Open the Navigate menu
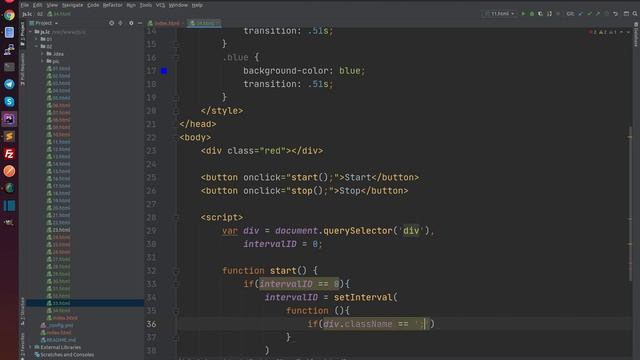The image size is (640, 360). coord(73,5)
